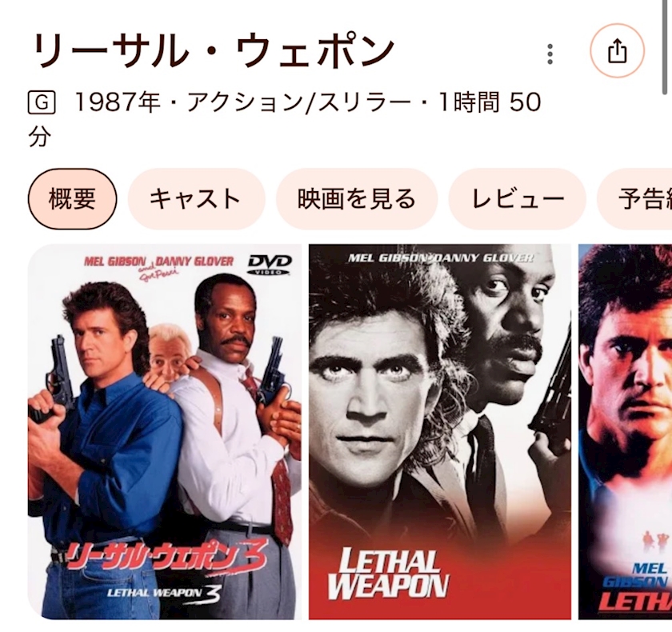
Task: Tap the movie title リーサル・ウェポン
Action: pyautogui.click(x=213, y=50)
